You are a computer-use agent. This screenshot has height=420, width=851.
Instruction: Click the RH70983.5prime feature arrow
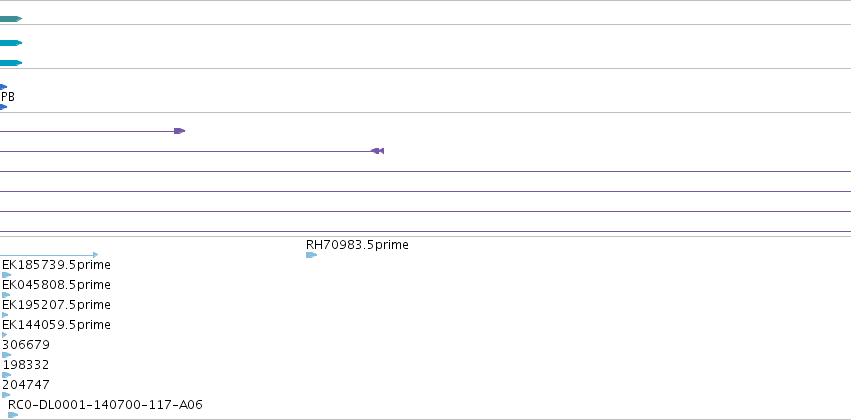click(312, 255)
